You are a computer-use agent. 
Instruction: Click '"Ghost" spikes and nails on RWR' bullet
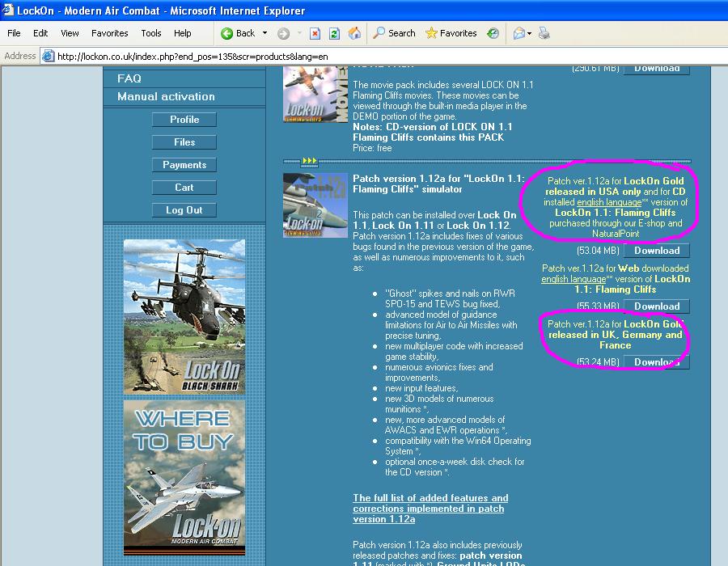click(450, 294)
